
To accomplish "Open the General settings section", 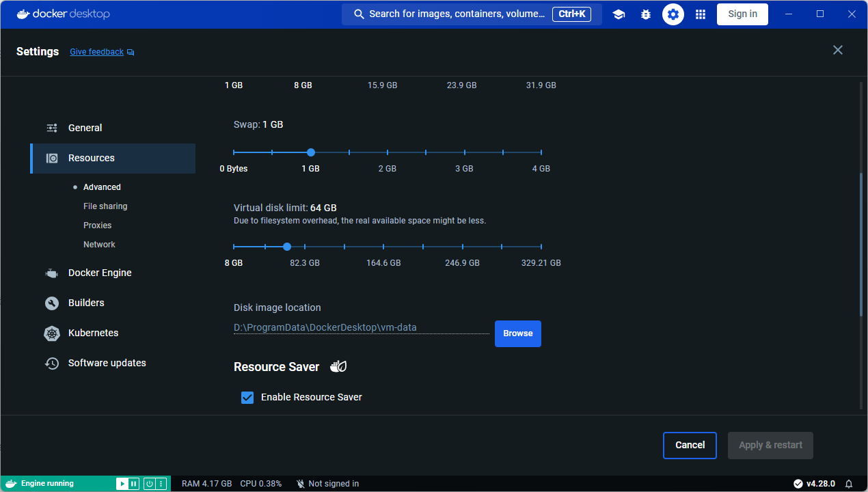I will 113,128.
